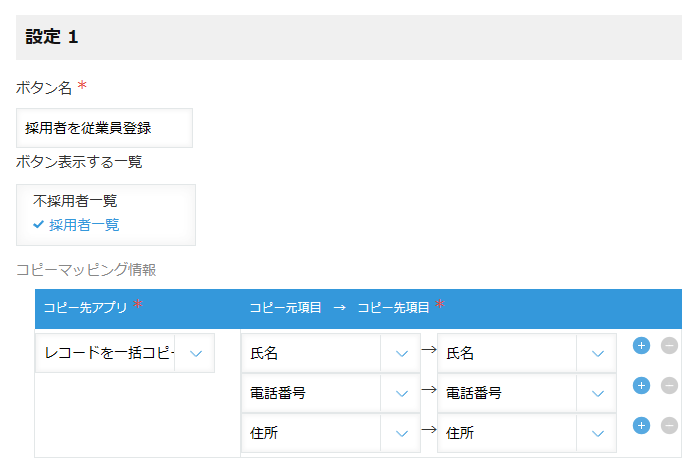Select 不採用者一覧 in the view list

coord(75,201)
